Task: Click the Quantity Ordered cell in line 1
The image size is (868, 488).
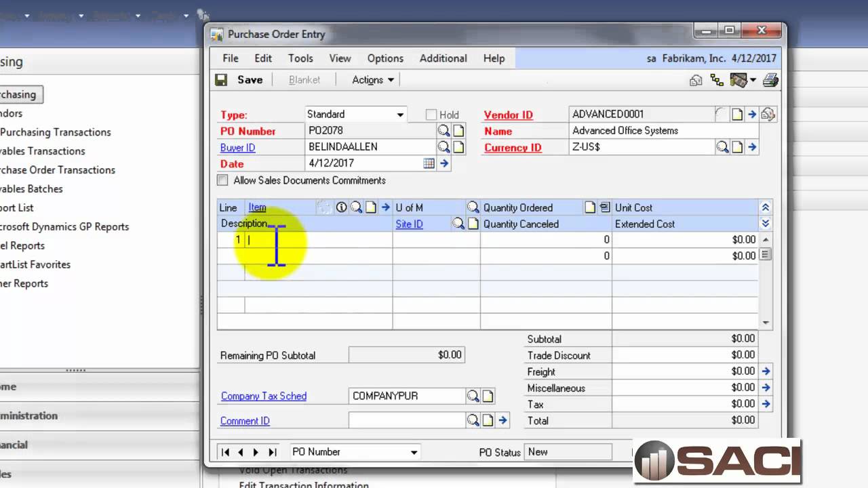Action: click(x=546, y=239)
